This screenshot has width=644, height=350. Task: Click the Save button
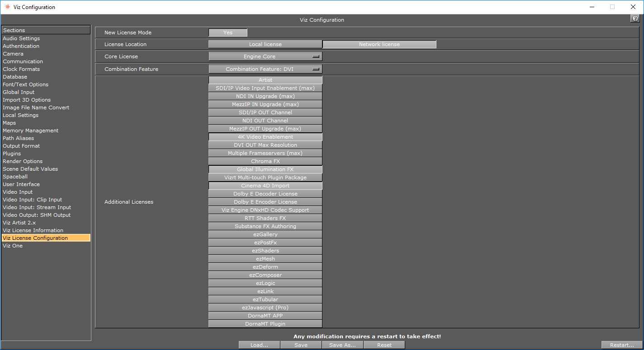[301, 345]
